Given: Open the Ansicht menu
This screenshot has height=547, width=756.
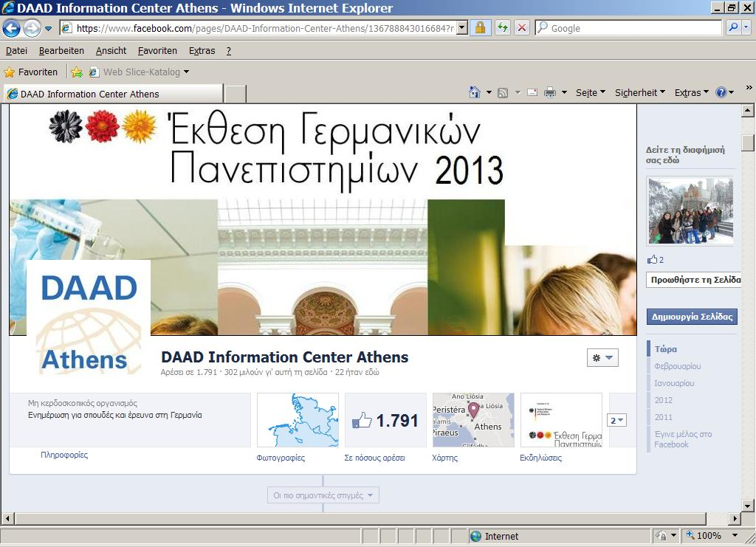Looking at the screenshot, I should click(111, 51).
